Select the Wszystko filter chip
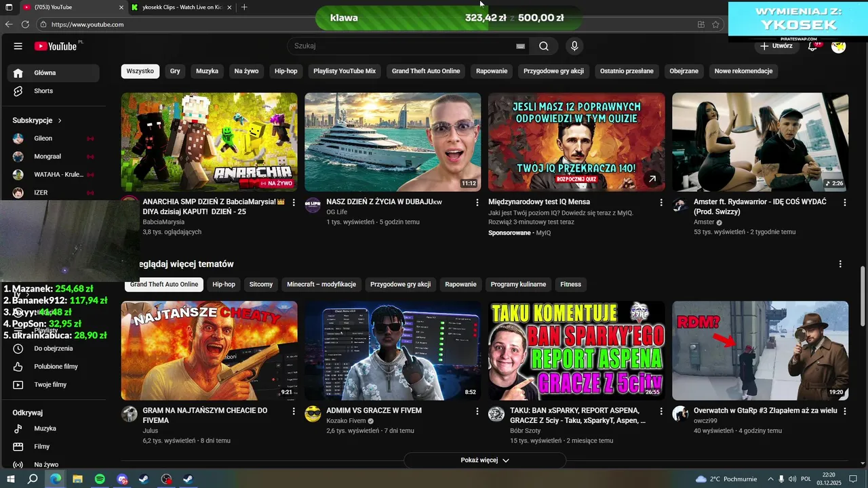This screenshot has width=868, height=488. (x=140, y=71)
